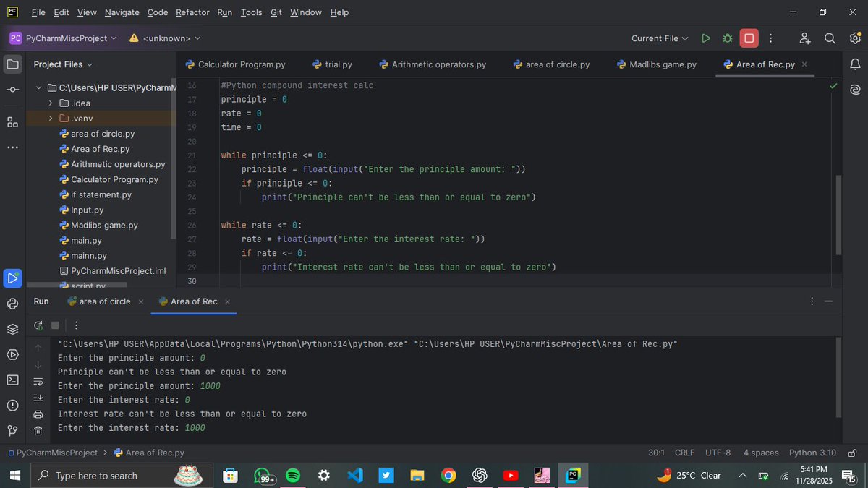Expand the .idea folder in the project tree

pos(50,103)
